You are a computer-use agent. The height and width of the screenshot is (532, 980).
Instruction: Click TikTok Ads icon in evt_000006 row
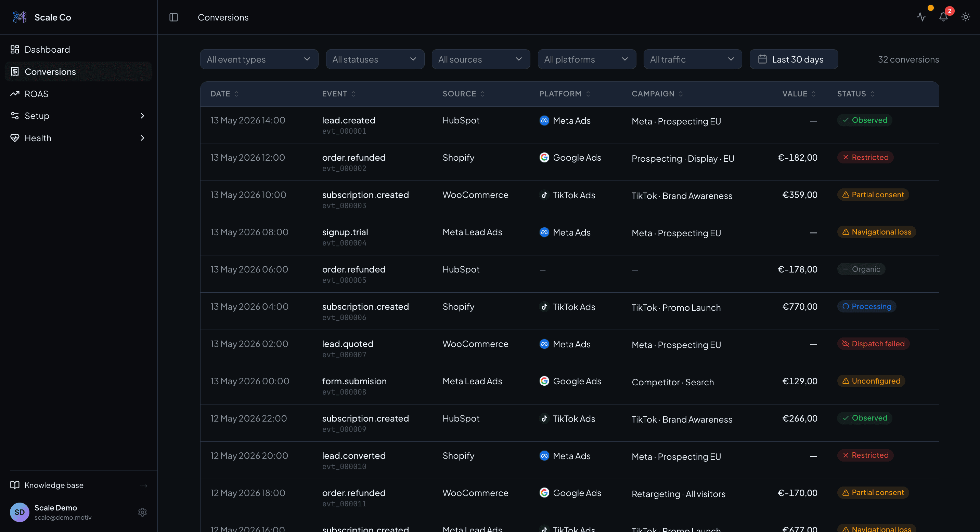point(544,307)
